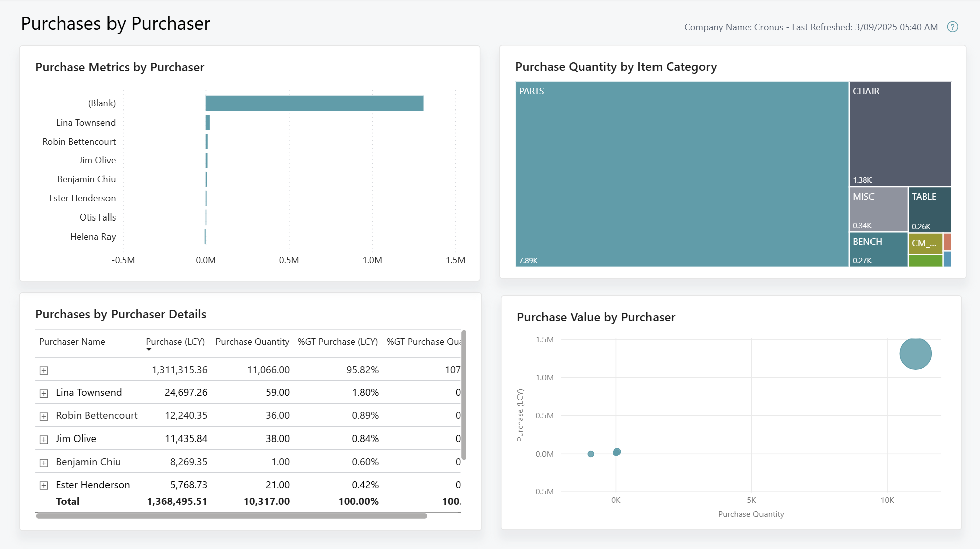Image resolution: width=980 pixels, height=549 pixels.
Task: Sort table by Purchase Quantity column
Action: (x=252, y=341)
